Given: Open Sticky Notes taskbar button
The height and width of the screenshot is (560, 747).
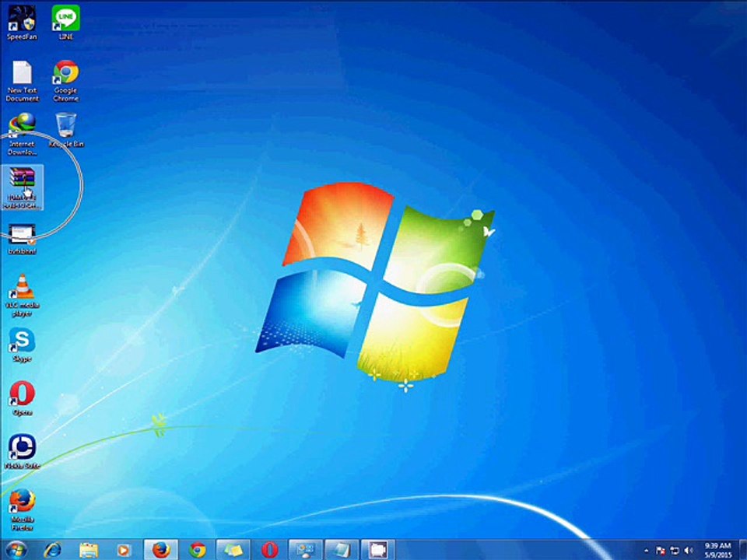Looking at the screenshot, I should 233,550.
